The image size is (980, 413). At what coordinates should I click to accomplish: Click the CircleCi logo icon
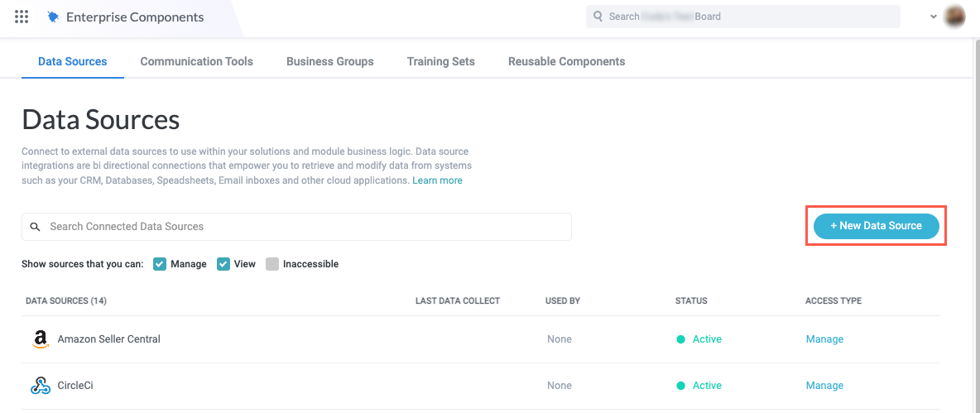[40, 386]
